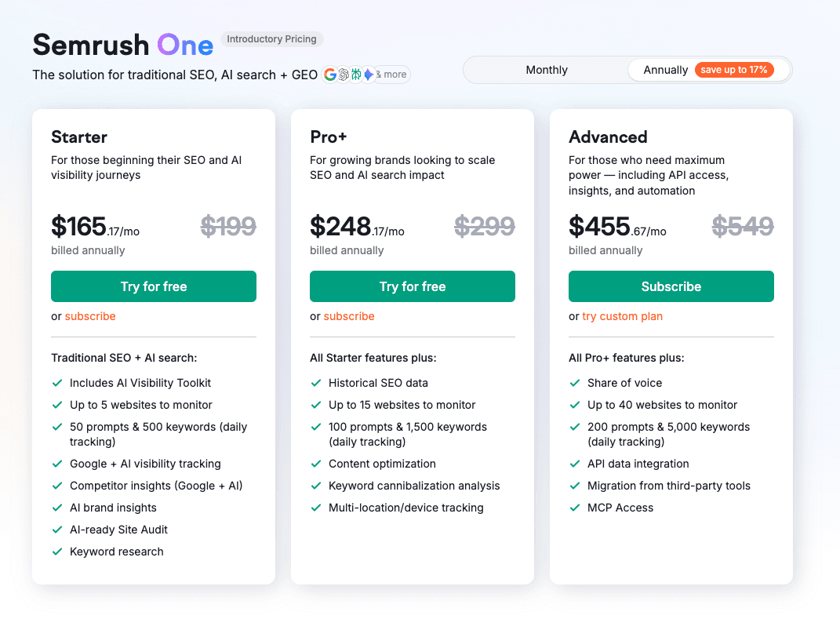Open the "subscribe" link under Starter
Image resolution: width=840 pixels, height=630 pixels.
[x=90, y=316]
